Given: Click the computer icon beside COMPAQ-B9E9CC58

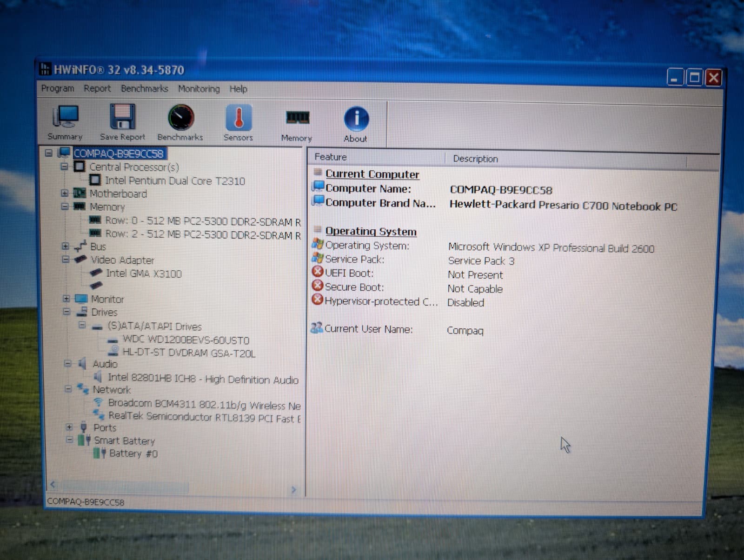Looking at the screenshot, I should (64, 153).
